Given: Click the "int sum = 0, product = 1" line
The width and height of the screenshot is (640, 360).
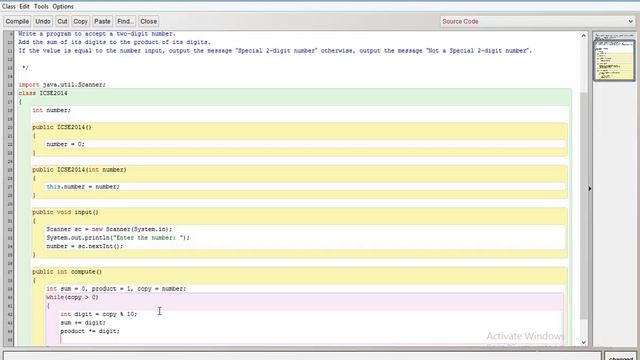Looking at the screenshot, I should (116, 289).
